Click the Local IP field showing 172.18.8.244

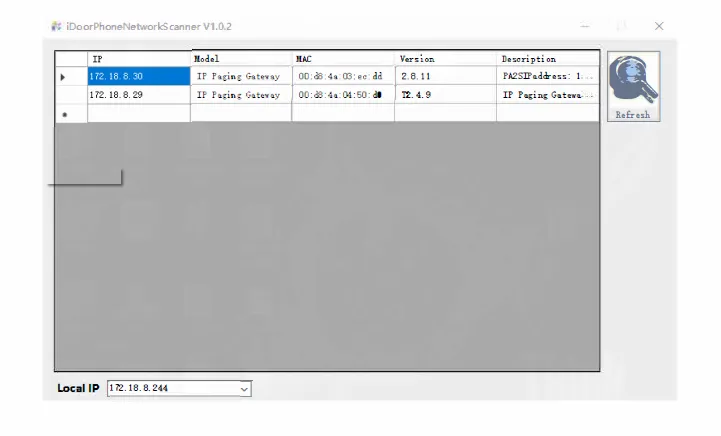click(x=170, y=388)
